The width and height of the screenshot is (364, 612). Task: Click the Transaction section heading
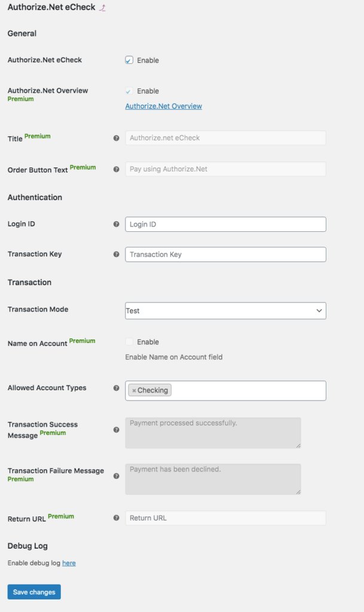click(30, 283)
